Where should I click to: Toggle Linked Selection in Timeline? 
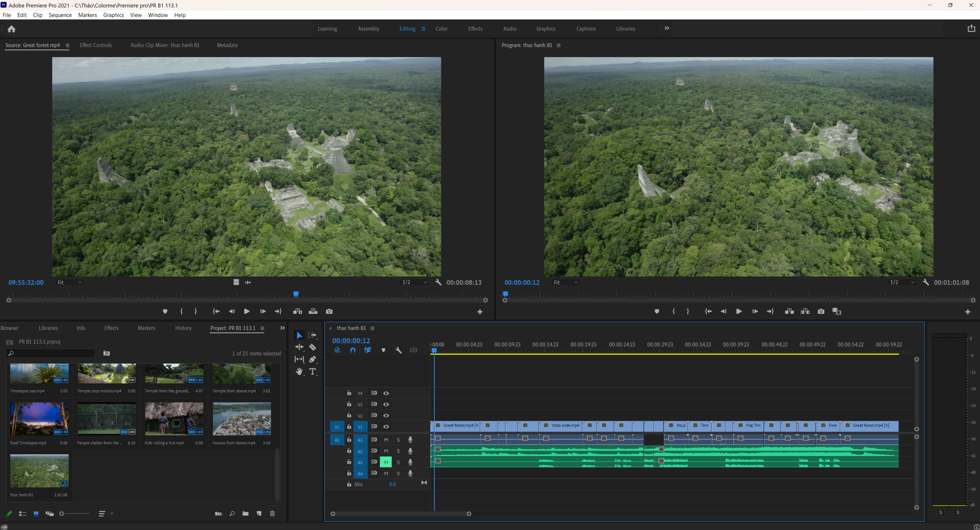coord(367,350)
